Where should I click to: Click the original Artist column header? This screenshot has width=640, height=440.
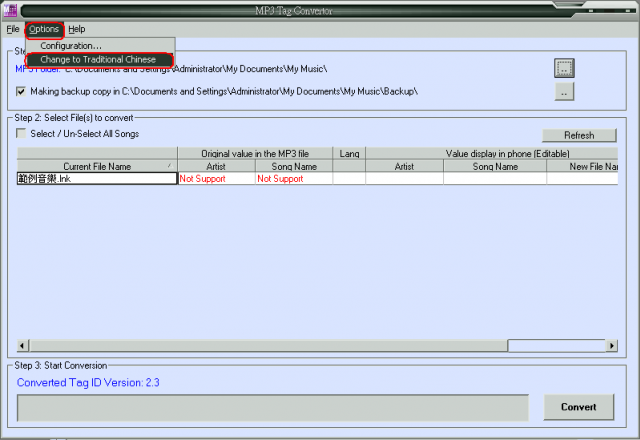tap(216, 166)
